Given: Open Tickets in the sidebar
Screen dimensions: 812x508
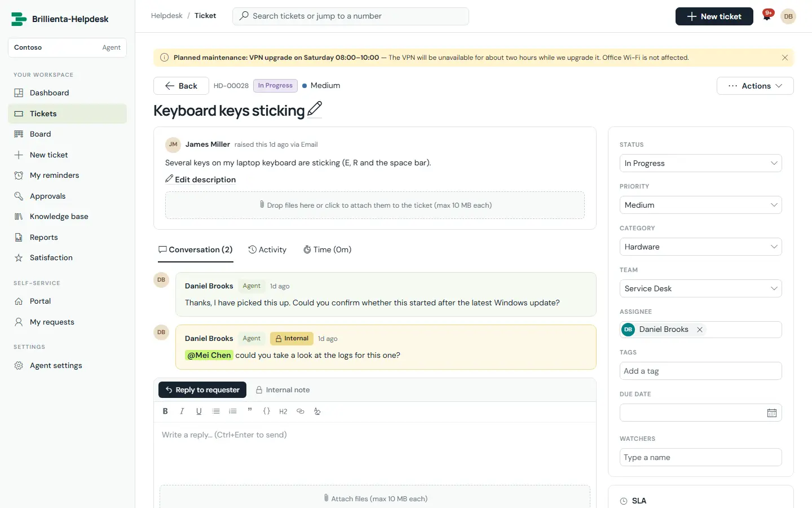Looking at the screenshot, I should (x=67, y=113).
